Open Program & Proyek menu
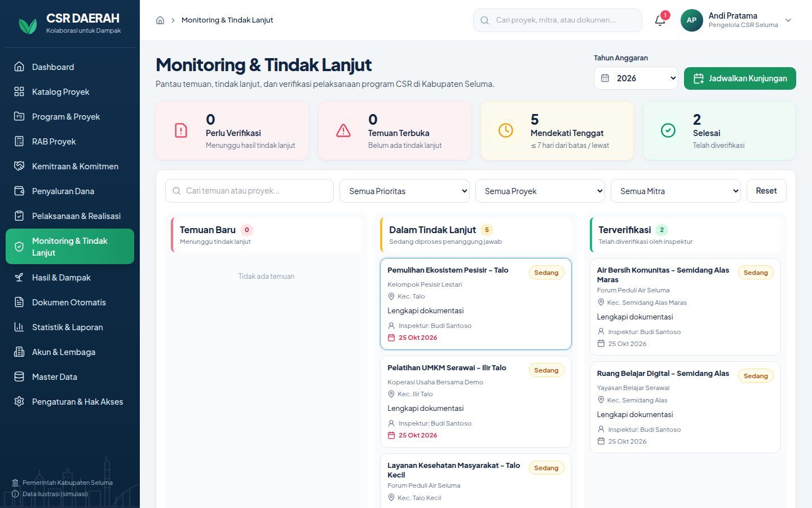 [70, 116]
